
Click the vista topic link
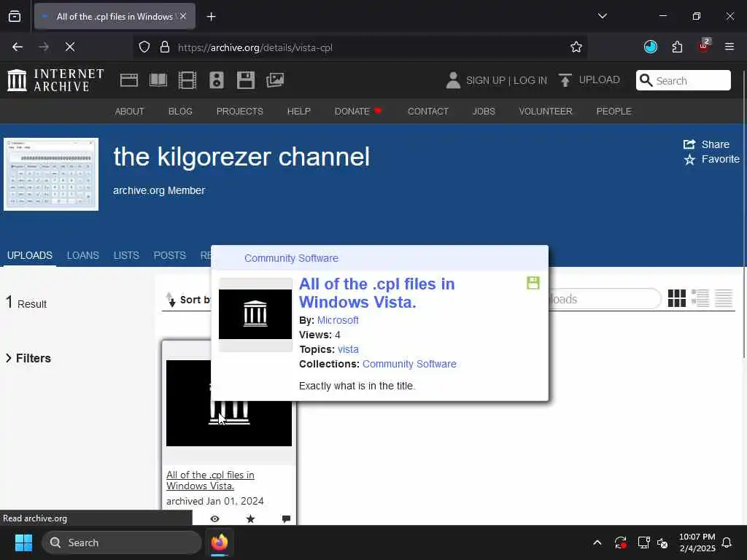[x=348, y=349]
